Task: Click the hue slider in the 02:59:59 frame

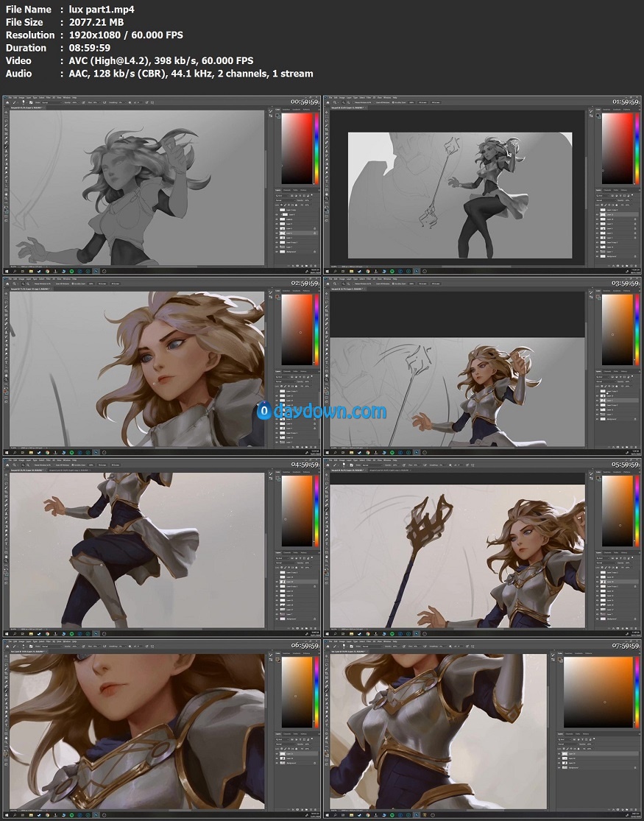Action: pos(316,329)
